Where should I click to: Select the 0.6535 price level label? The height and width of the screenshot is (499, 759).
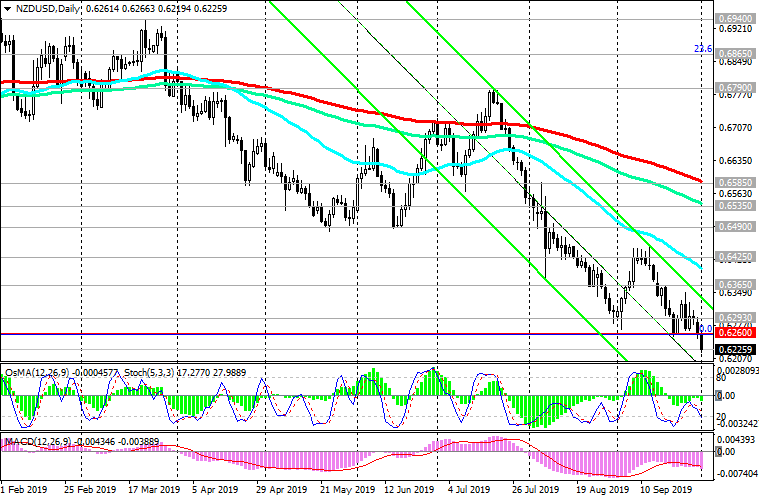tap(734, 204)
